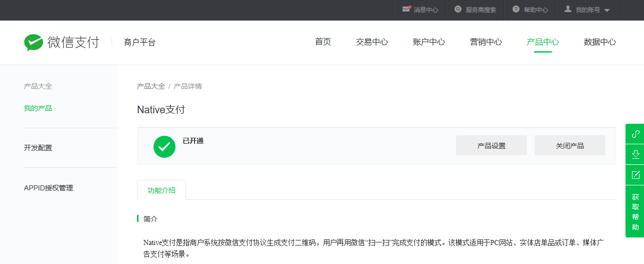Screen dimensions: 644x264
Task: Click the help center question mark icon
Action: click(x=516, y=10)
